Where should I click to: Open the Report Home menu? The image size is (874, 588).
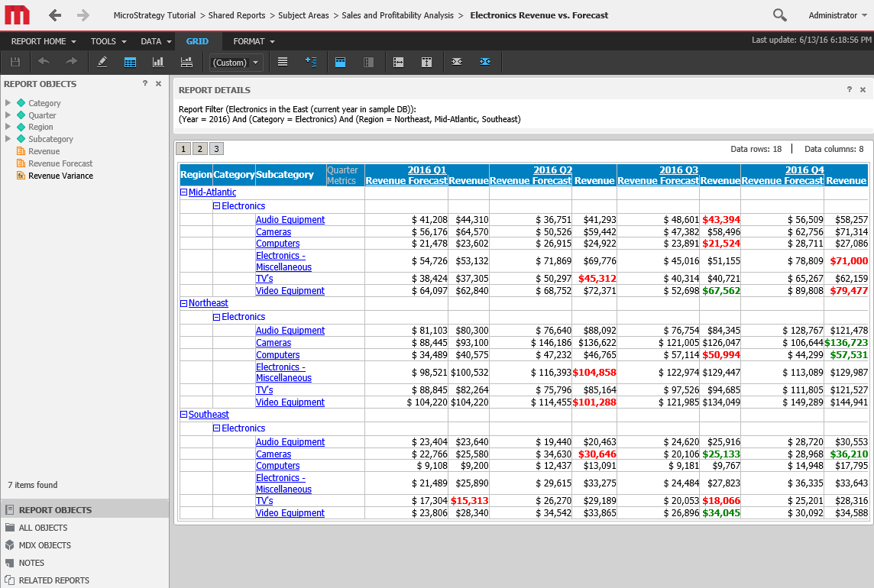(x=43, y=41)
